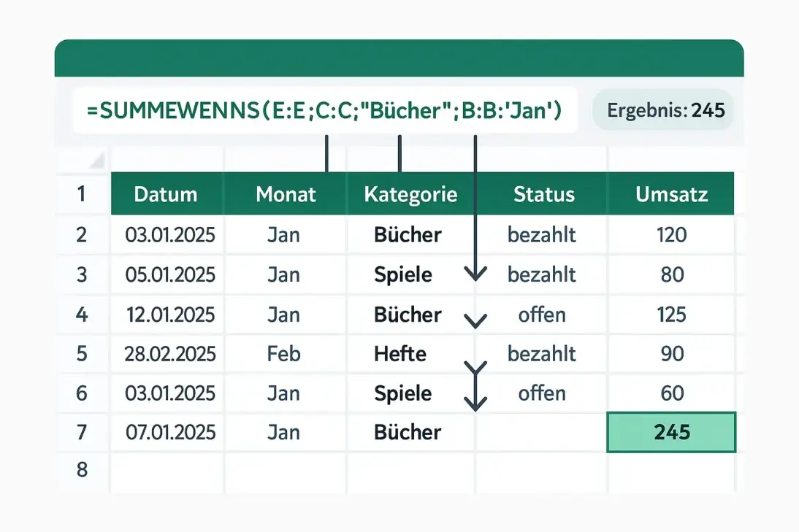Select the Monat column header cell
This screenshot has height=532, width=799.
286,194
